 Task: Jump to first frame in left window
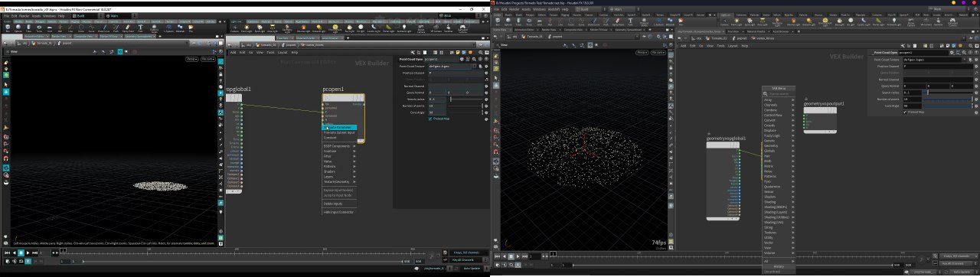(x=8, y=253)
